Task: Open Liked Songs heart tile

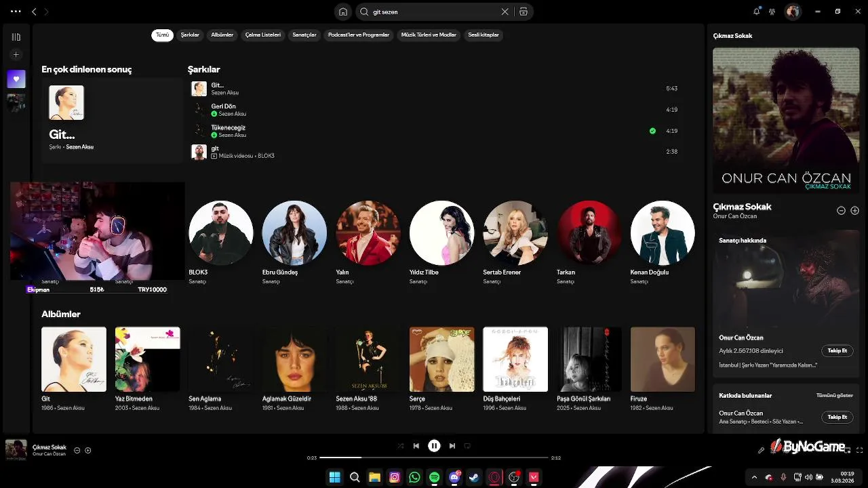Action: point(16,79)
